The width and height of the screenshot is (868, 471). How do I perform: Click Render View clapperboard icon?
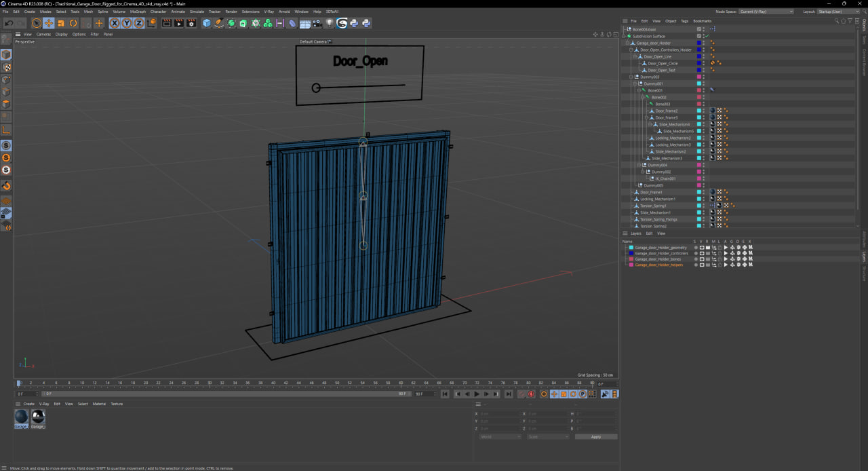[x=167, y=23]
